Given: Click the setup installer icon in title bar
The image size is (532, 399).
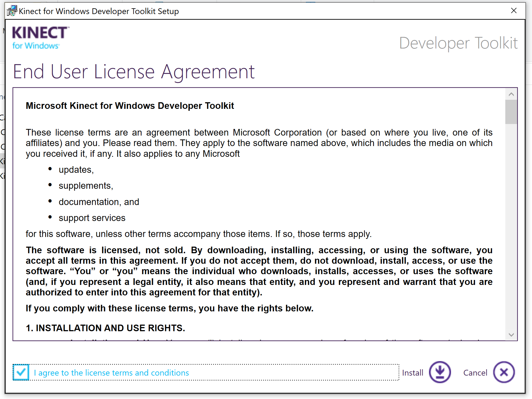Looking at the screenshot, I should 12,11.
